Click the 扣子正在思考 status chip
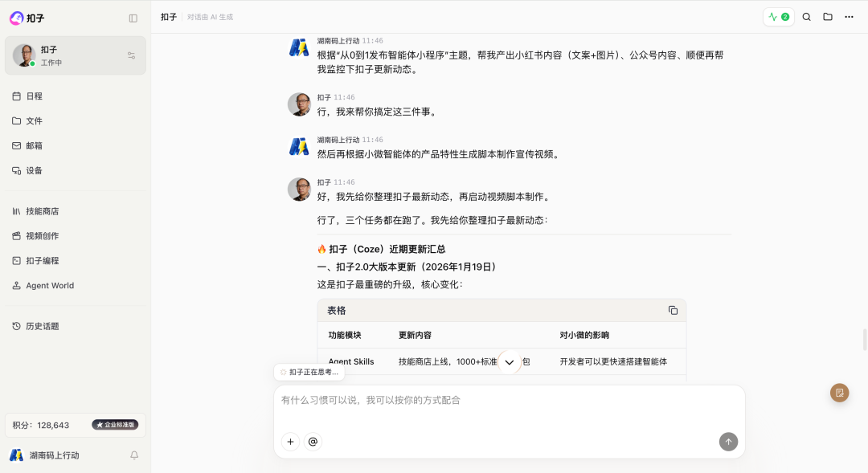Viewport: 868px width, 473px height. (309, 373)
